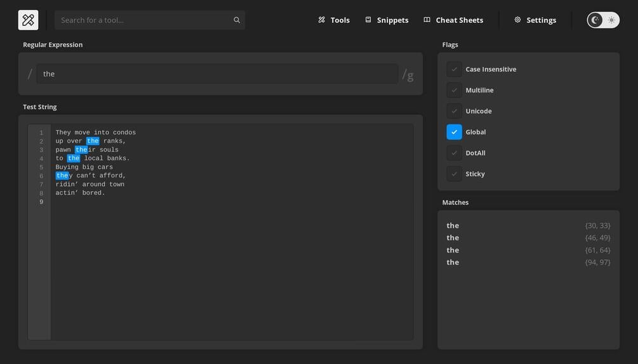Enable the Sticky flag
This screenshot has width=638, height=364.
pos(454,174)
